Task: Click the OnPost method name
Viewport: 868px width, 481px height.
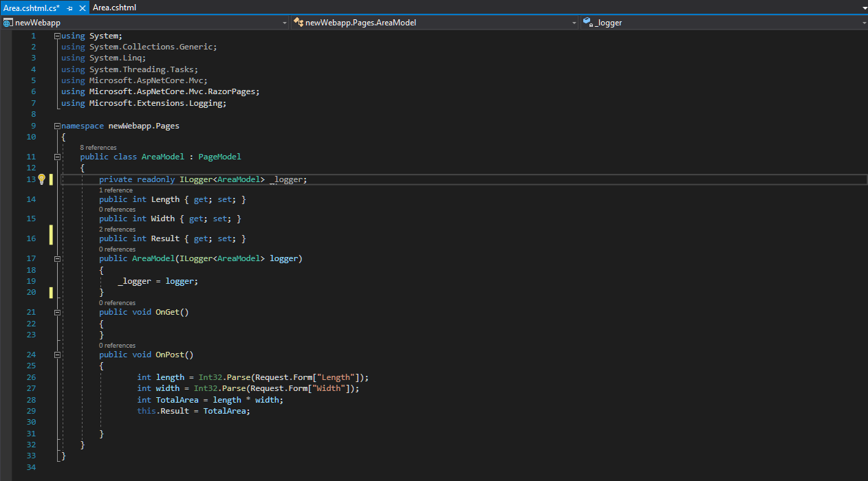Action: pyautogui.click(x=170, y=355)
